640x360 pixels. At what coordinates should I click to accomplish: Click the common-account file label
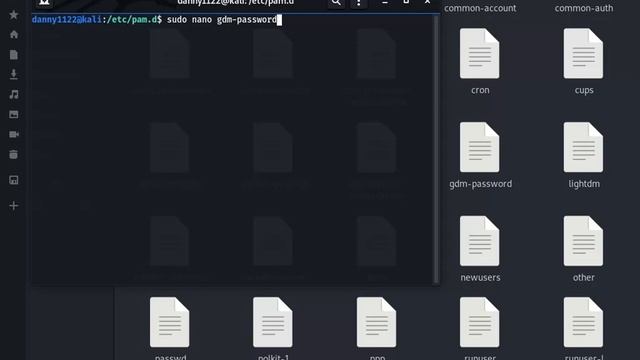[480, 8]
